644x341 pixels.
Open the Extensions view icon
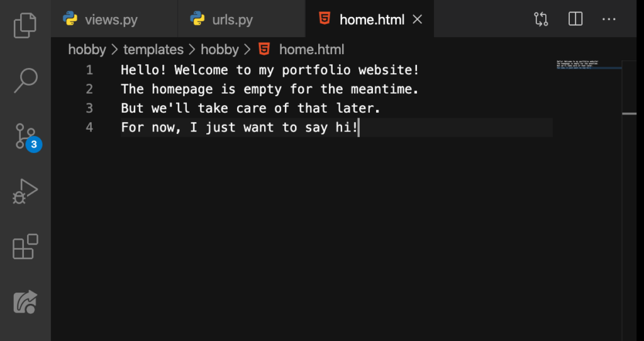pos(25,247)
